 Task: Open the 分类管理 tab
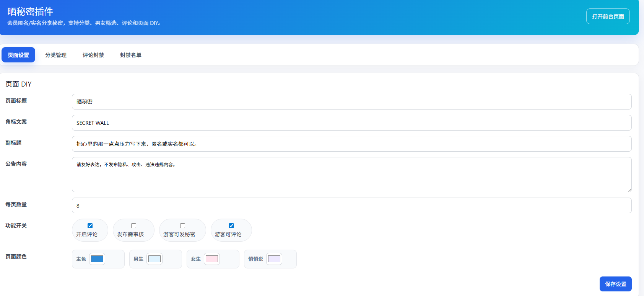point(56,55)
